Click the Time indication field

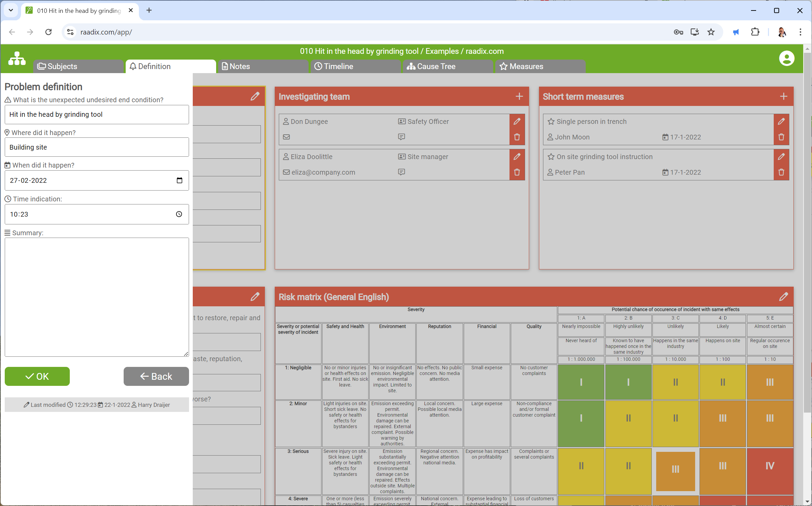pyautogui.click(x=97, y=214)
